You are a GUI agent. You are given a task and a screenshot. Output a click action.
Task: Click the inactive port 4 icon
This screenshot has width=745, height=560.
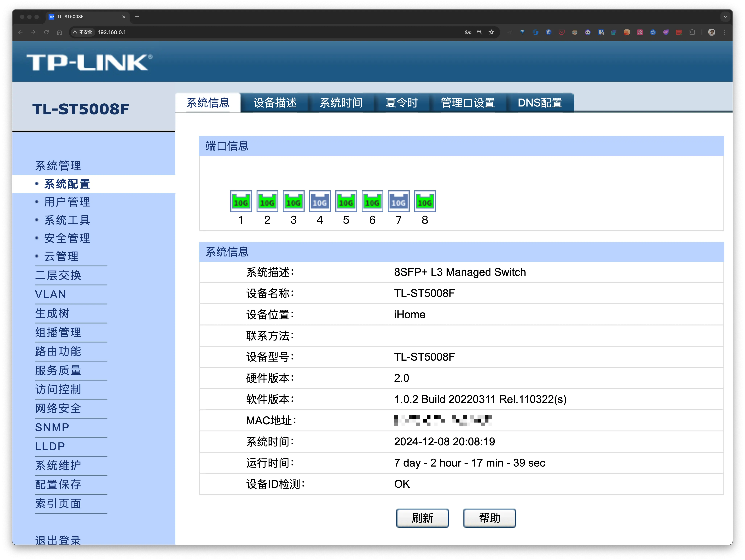pos(320,201)
